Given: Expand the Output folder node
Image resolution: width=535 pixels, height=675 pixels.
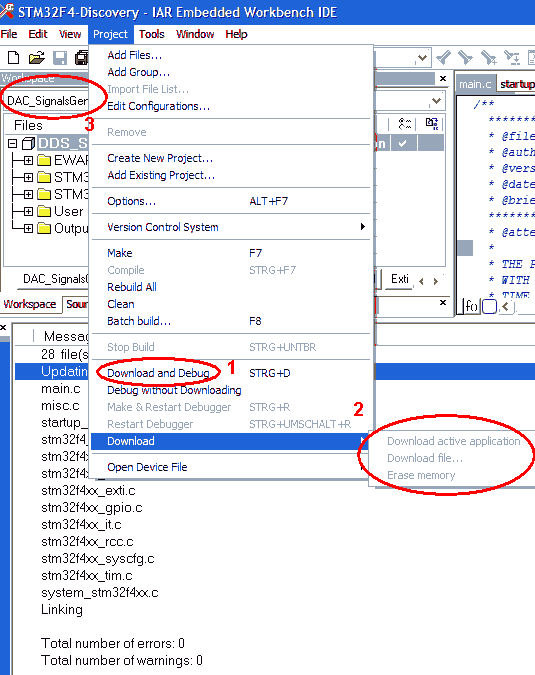Looking at the screenshot, I should pyautogui.click(x=28, y=228).
